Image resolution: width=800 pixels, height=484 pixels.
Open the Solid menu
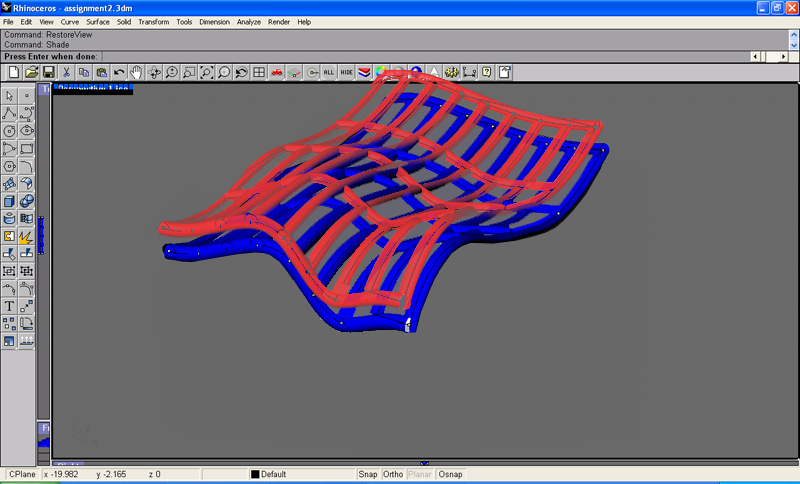pyautogui.click(x=124, y=22)
